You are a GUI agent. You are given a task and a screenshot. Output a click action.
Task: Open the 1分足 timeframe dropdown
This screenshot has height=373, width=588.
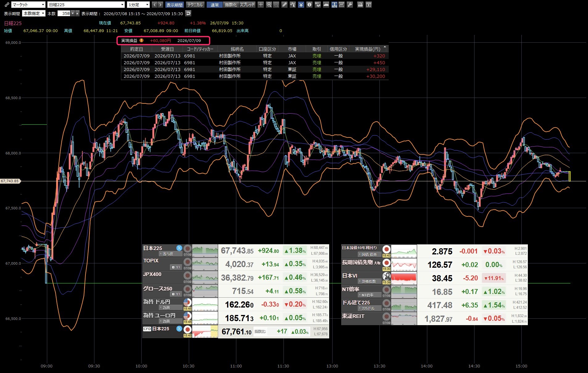click(x=138, y=5)
